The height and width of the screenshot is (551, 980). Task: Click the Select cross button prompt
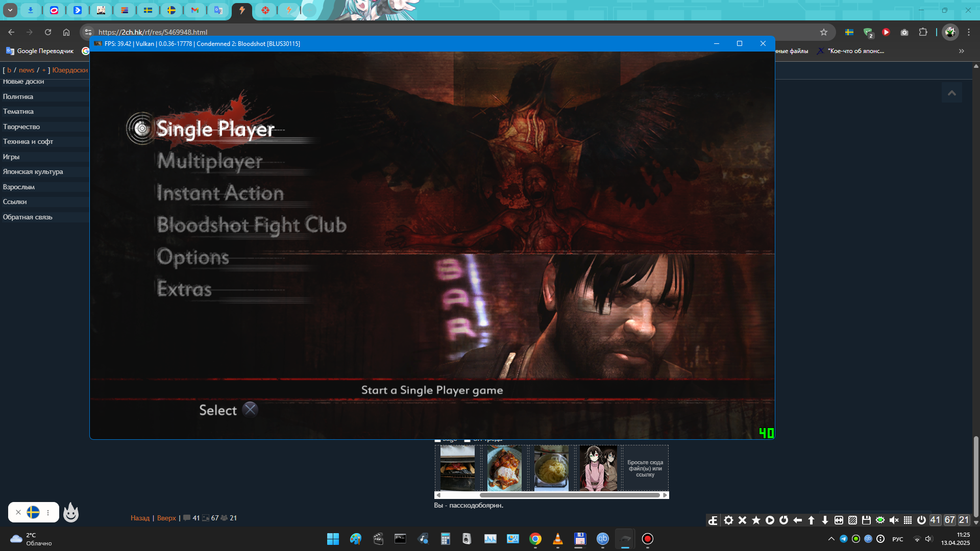pos(250,410)
